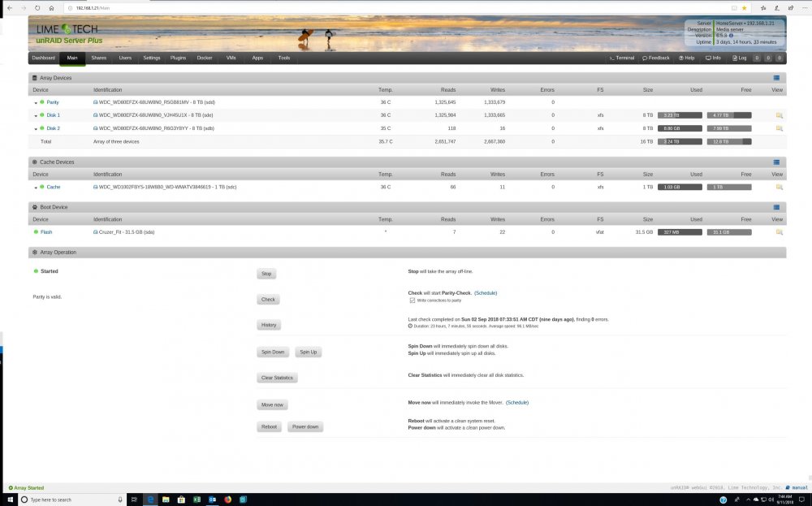Click Cache green status indicator
Image resolution: width=812 pixels, height=506 pixels.
(42, 187)
